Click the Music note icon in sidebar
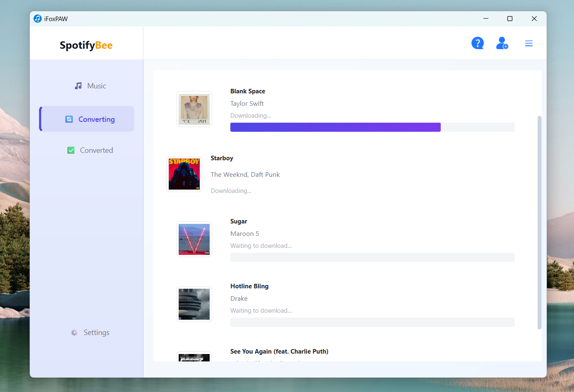The height and width of the screenshot is (392, 574). 78,86
